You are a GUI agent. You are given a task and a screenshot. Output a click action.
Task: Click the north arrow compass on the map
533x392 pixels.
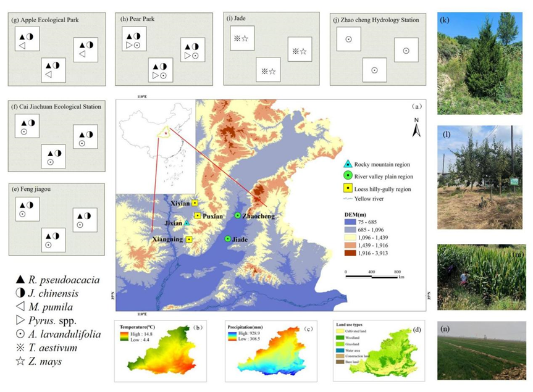click(416, 127)
